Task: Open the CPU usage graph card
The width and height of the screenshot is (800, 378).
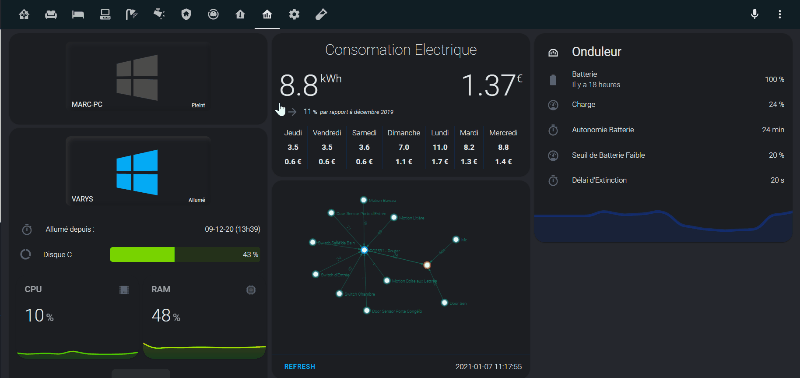Action: [77, 319]
